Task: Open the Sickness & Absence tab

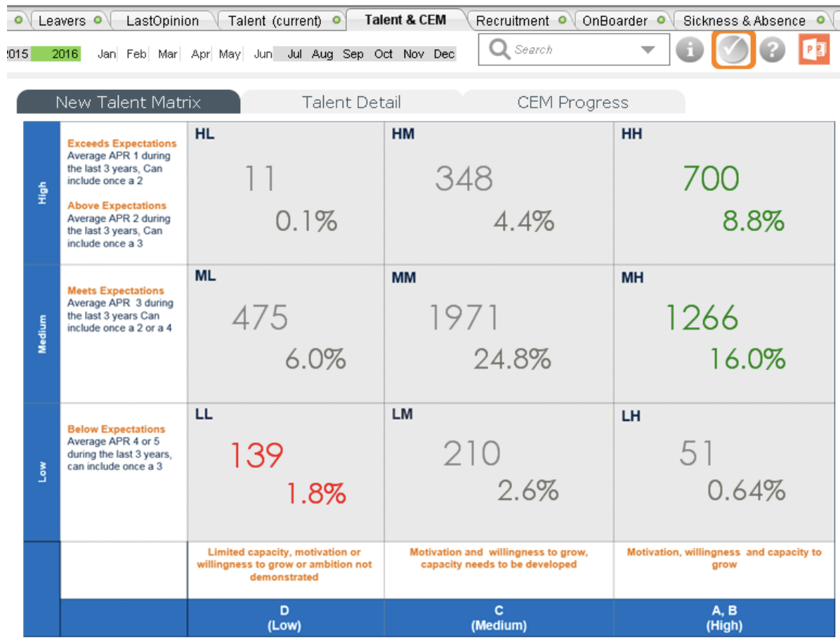Action: pos(744,20)
